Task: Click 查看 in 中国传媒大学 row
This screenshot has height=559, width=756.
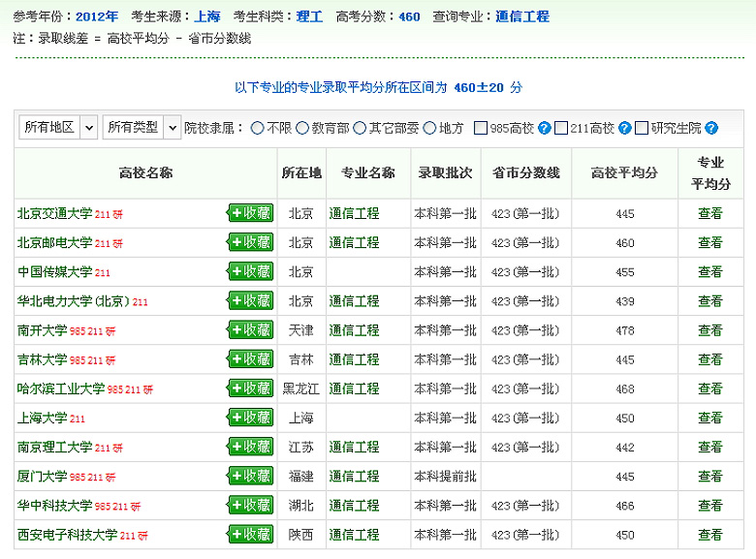Action: [x=710, y=272]
